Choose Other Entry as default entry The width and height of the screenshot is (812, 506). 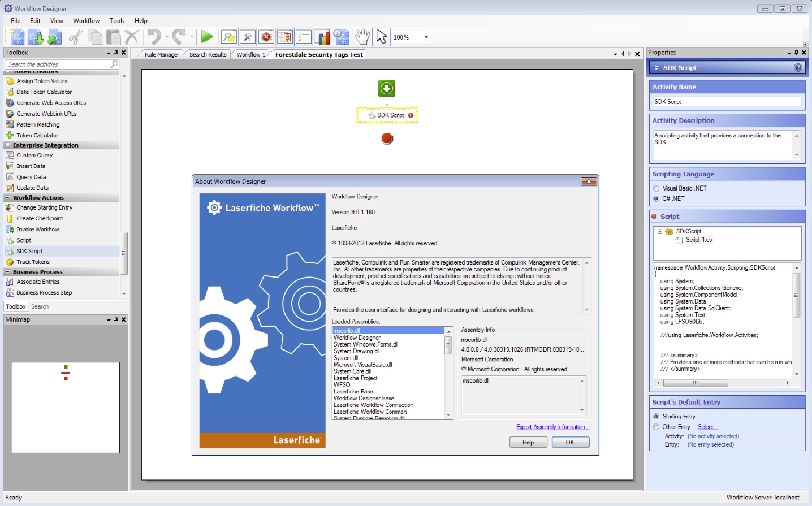coord(656,427)
